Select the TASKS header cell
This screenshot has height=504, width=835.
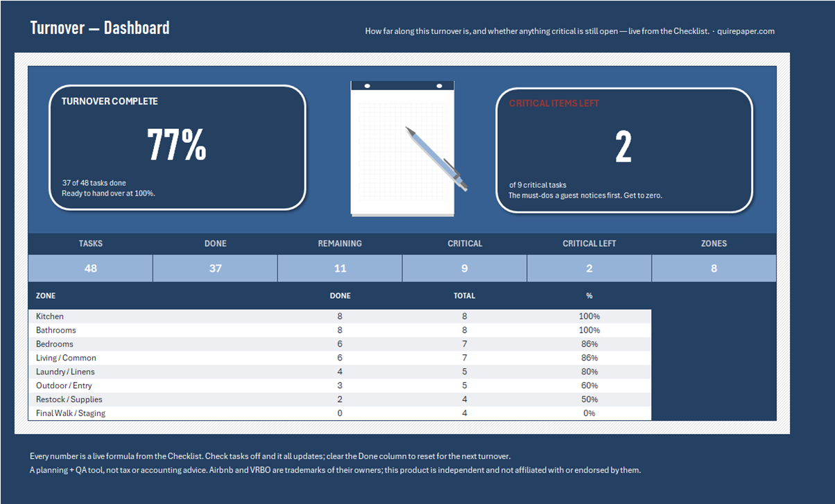[x=90, y=243]
